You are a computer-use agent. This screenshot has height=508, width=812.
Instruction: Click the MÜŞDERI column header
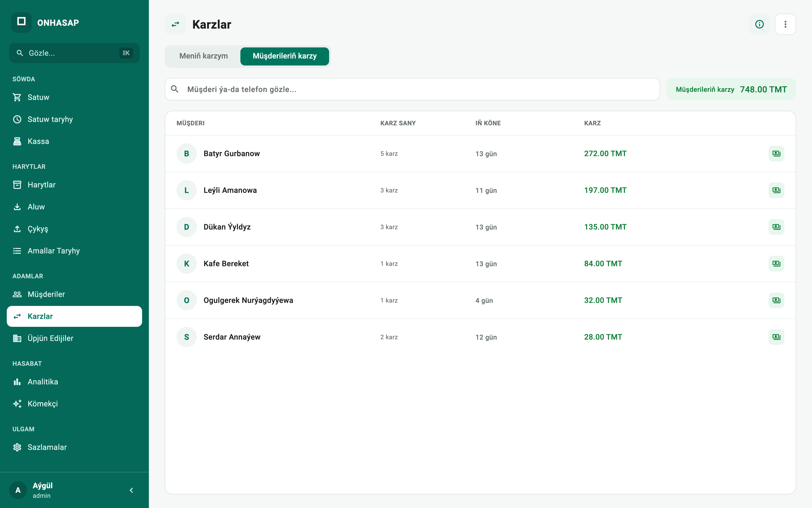click(191, 123)
